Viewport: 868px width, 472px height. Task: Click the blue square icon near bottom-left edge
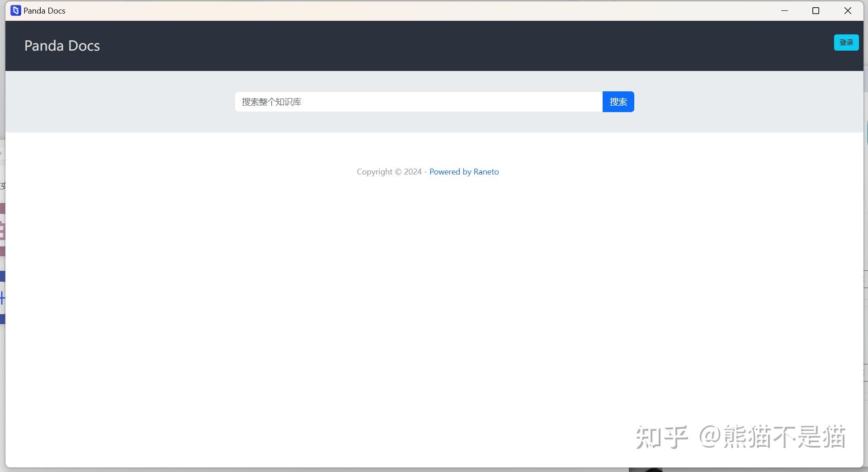(2, 319)
